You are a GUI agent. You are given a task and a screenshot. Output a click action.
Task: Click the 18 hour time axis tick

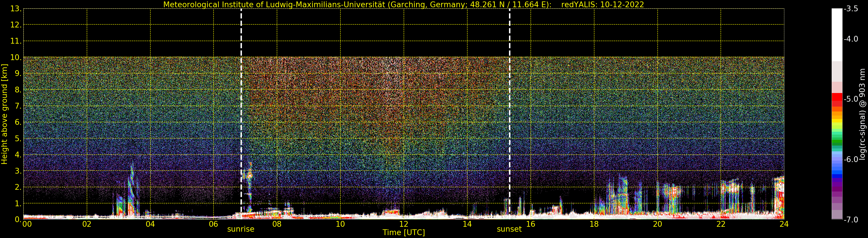594,224
